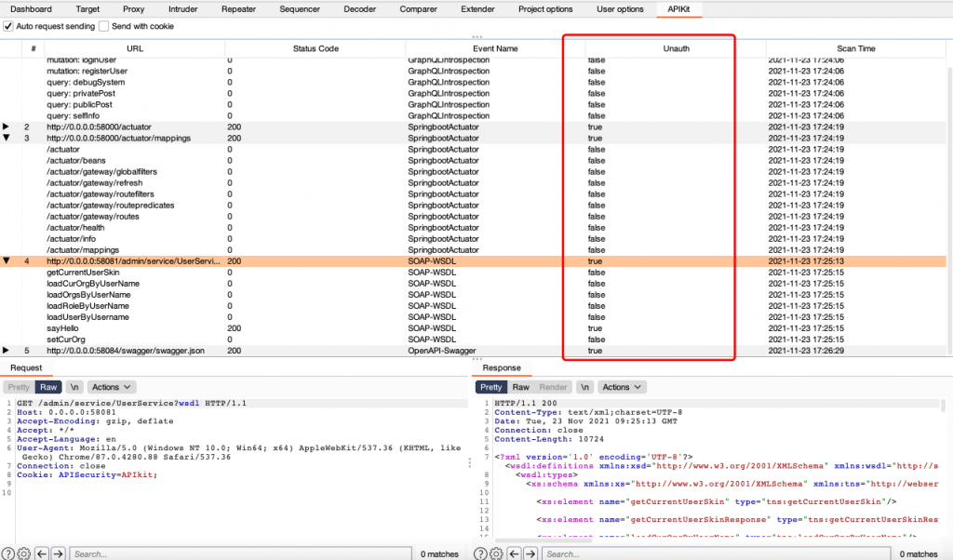Uncheck Auto request sending checkbox
The height and width of the screenshot is (560, 953).
click(9, 26)
